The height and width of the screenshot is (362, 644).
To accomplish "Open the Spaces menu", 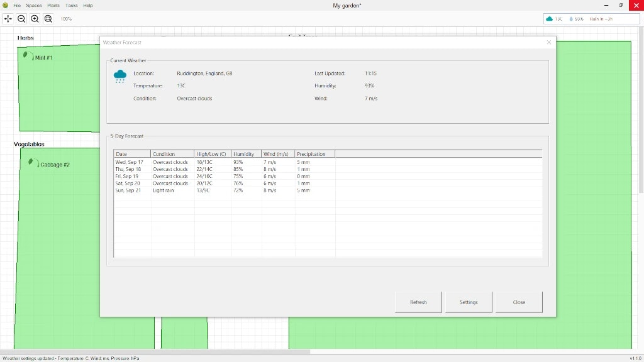I will tap(33, 5).
